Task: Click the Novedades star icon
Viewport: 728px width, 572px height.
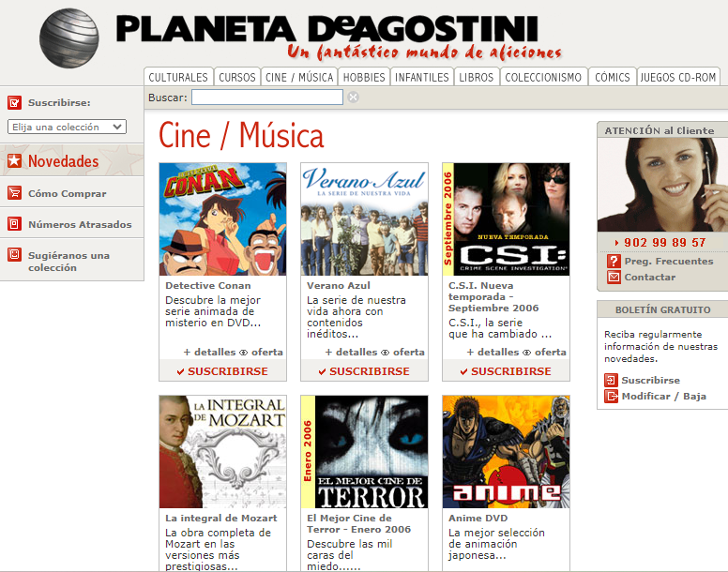Action: click(14, 161)
